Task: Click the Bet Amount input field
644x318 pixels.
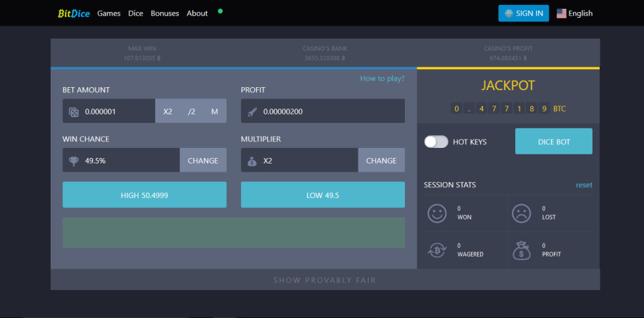Action: point(109,111)
